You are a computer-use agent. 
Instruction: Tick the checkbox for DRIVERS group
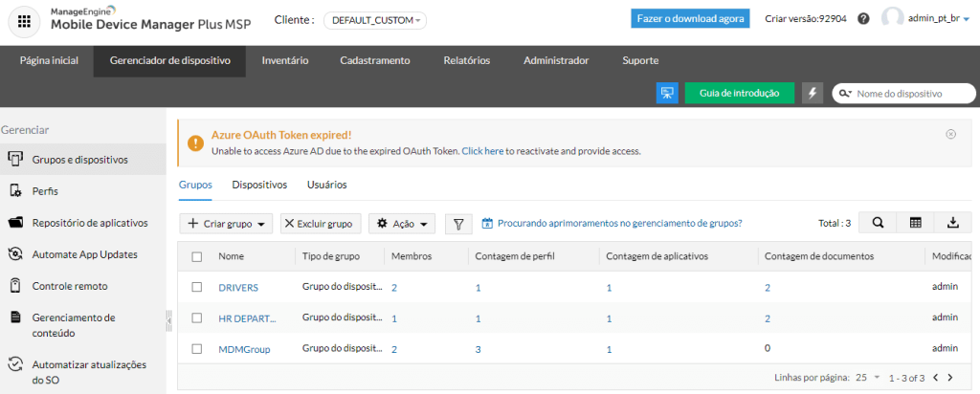tap(197, 288)
